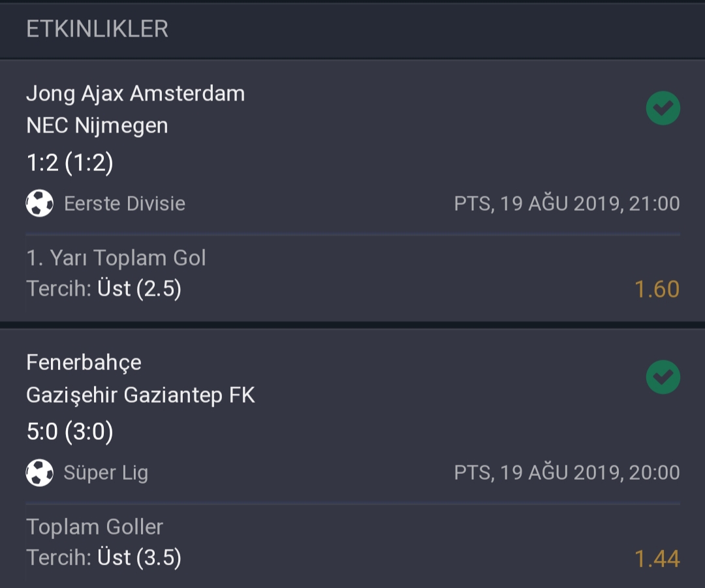Viewport: 705px width, 588px height.
Task: Tap the 1:2 (1:2) match score
Action: point(70,162)
